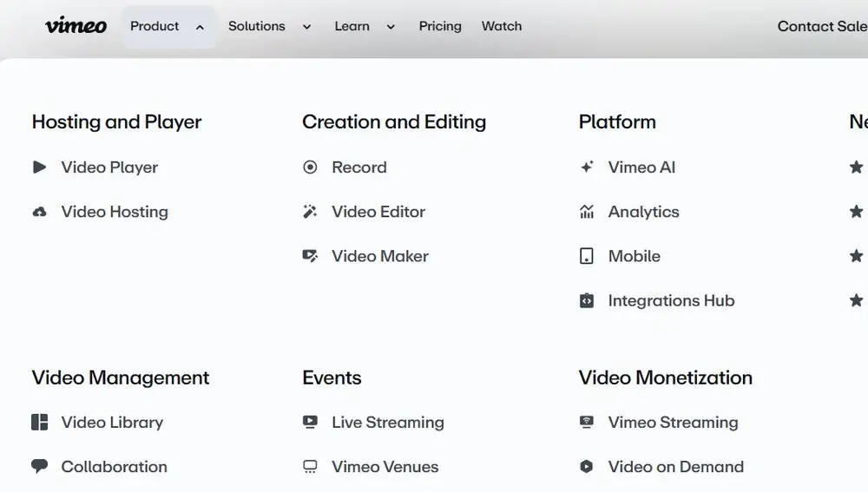Click the Events heading
868x492 pixels.
tap(332, 377)
